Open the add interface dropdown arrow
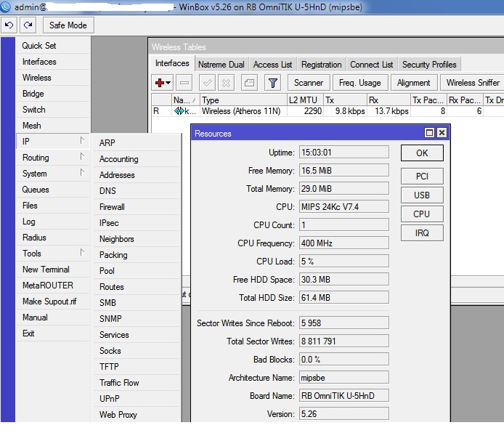Image resolution: width=504 pixels, height=433 pixels. 168,83
